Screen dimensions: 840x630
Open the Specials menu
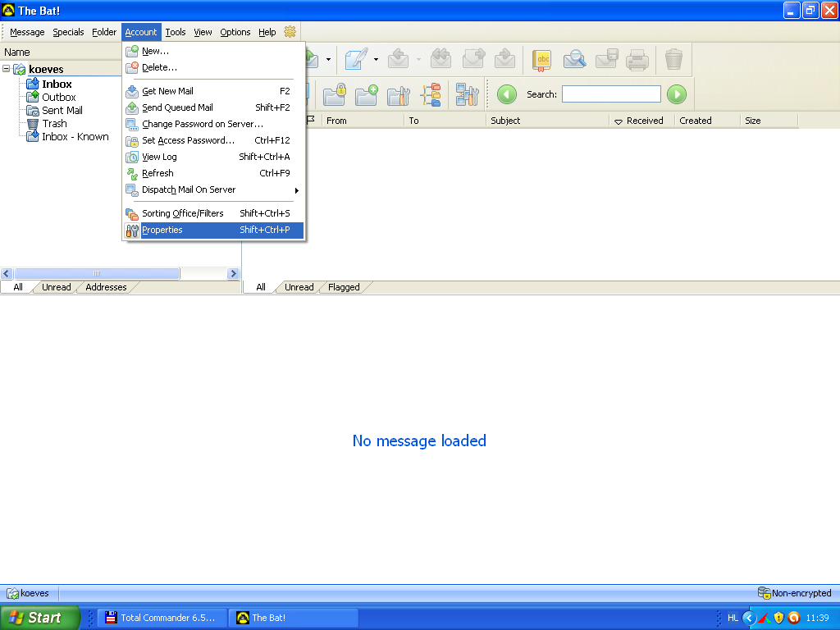(x=69, y=32)
